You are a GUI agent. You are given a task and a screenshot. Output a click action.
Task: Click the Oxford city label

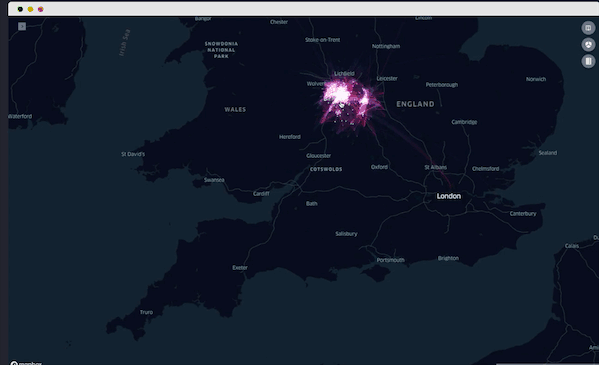(379, 167)
